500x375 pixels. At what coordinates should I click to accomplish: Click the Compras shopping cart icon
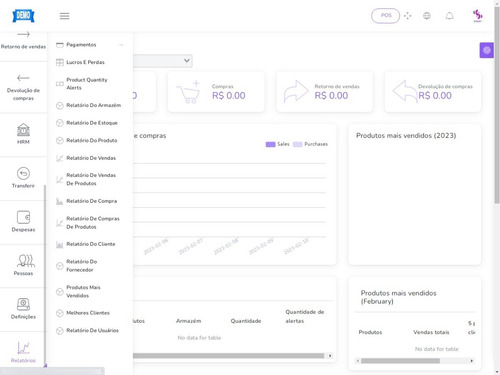(188, 92)
